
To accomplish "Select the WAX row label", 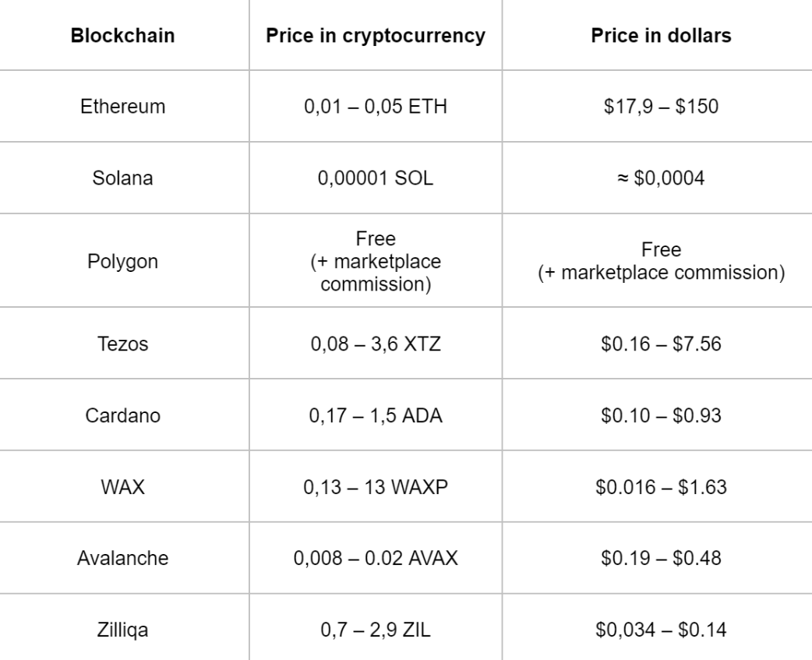I will coord(123,488).
